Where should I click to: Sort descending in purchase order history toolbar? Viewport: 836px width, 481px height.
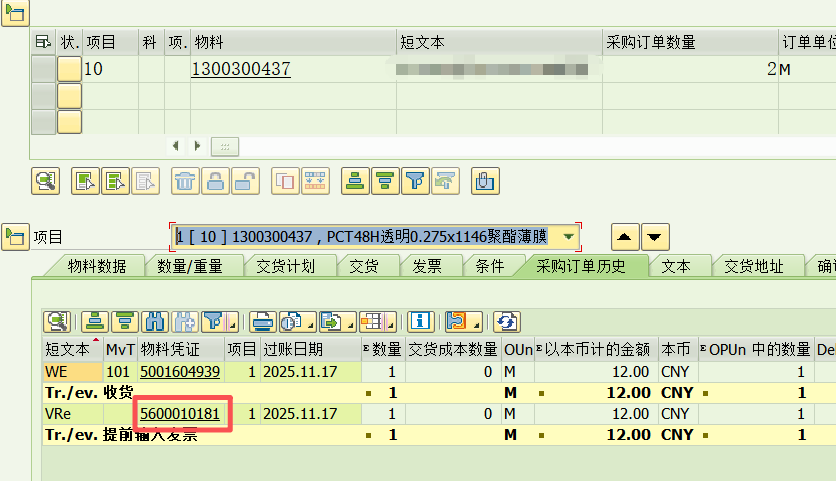click(x=125, y=322)
